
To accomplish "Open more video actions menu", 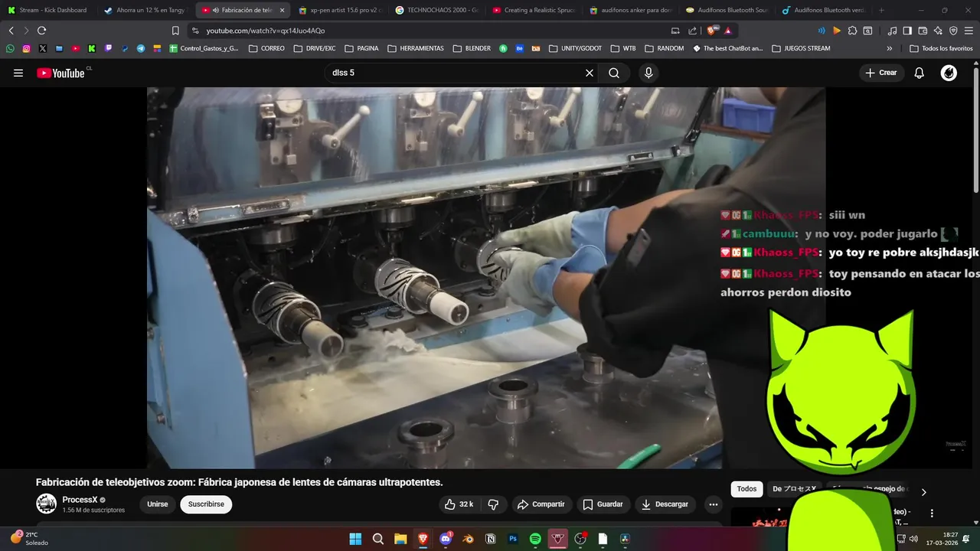I will click(x=714, y=504).
